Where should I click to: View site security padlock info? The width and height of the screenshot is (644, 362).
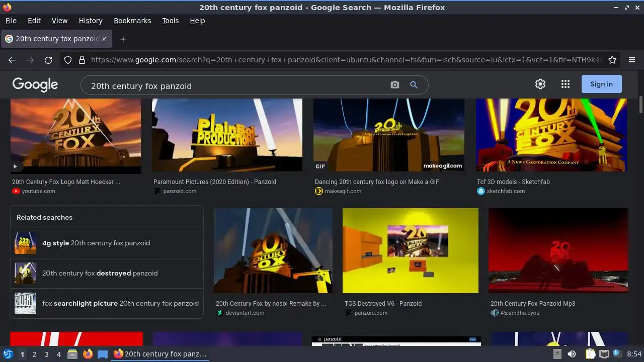coord(82,60)
